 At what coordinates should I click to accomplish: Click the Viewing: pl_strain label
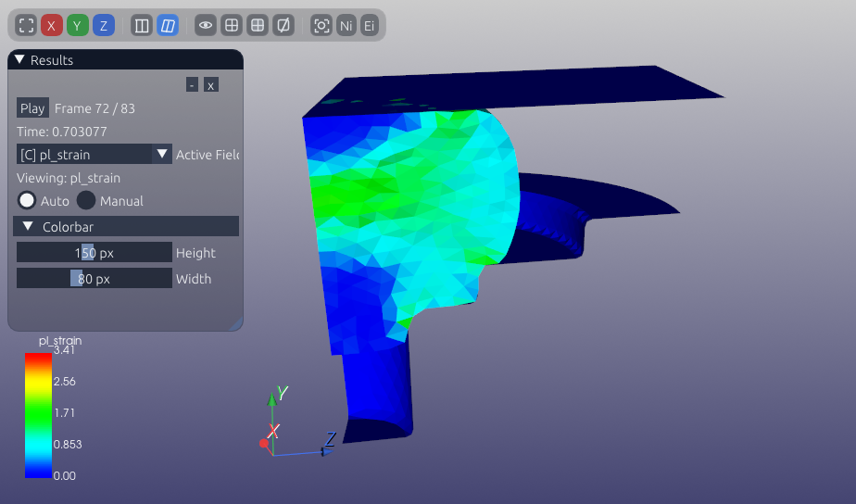(69, 178)
